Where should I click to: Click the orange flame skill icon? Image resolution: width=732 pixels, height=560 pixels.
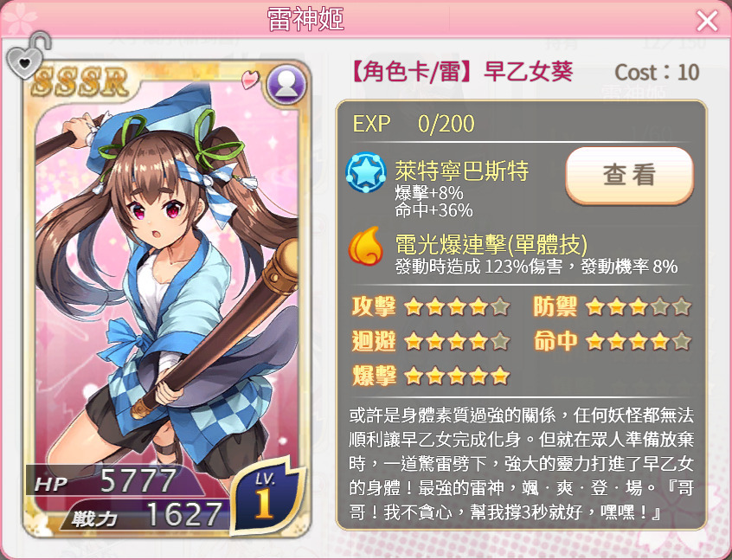[x=365, y=246]
